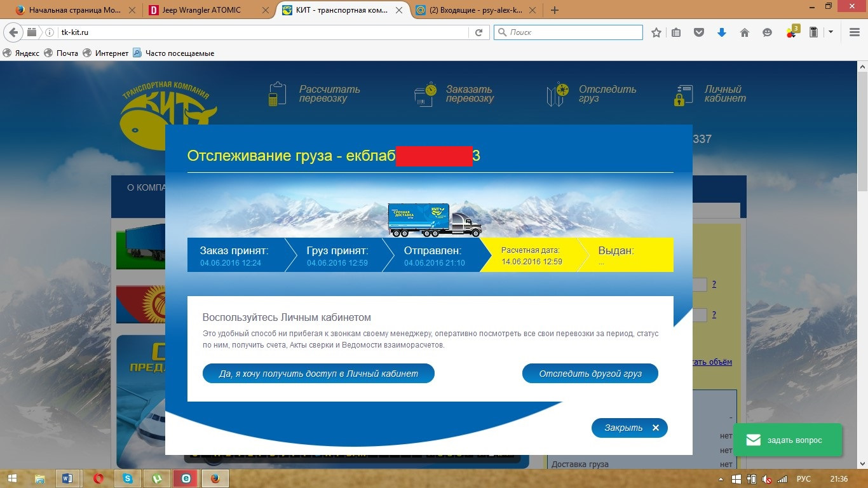The image size is (868, 488).
Task: Switch the РУС input language indicator
Action: tap(804, 478)
